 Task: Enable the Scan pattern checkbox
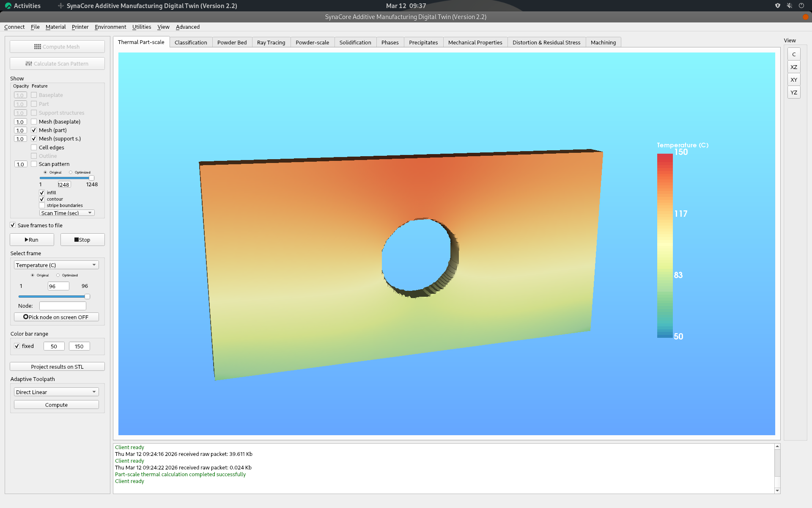[x=34, y=164]
